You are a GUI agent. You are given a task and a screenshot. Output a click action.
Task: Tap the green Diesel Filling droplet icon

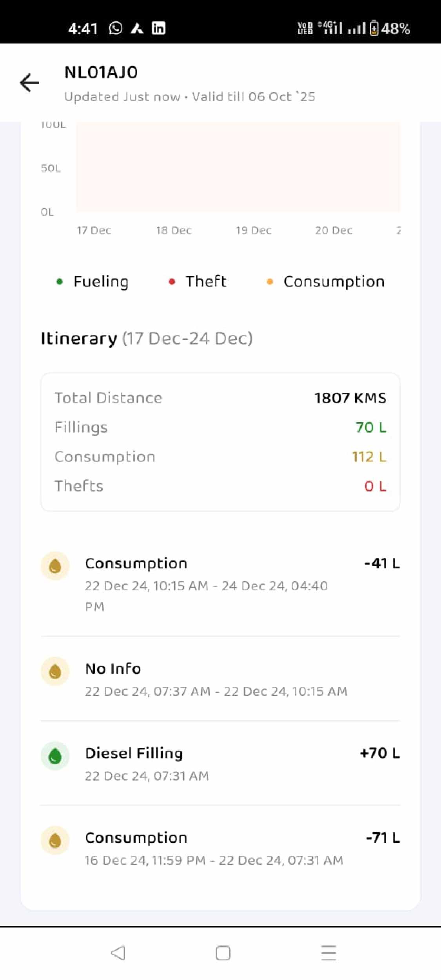click(x=55, y=756)
